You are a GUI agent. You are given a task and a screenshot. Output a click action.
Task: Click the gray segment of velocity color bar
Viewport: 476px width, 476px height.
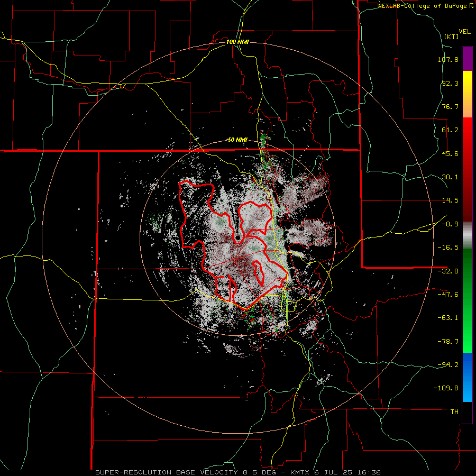coord(467,235)
